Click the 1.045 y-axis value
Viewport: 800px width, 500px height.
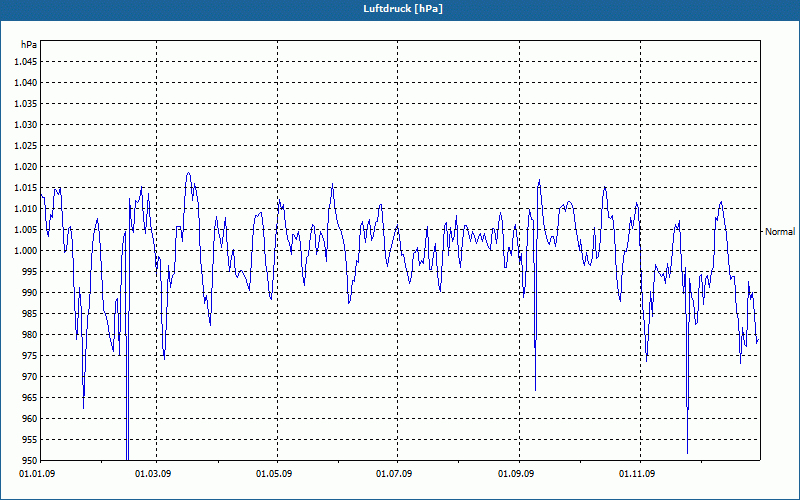tap(26, 62)
